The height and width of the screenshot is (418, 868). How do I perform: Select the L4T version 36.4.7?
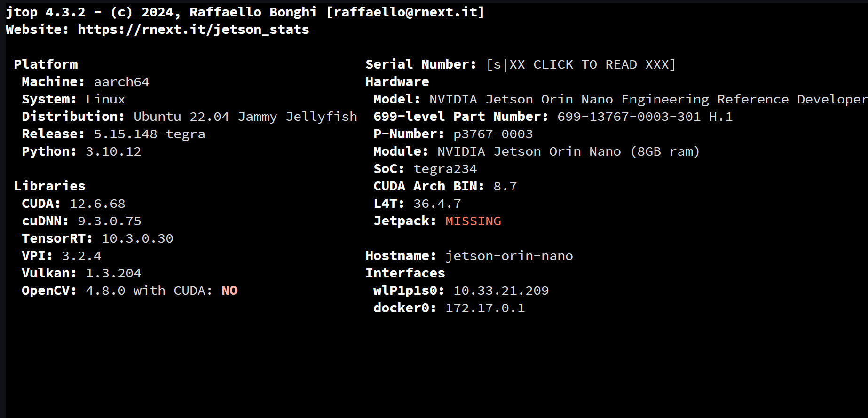click(x=437, y=204)
